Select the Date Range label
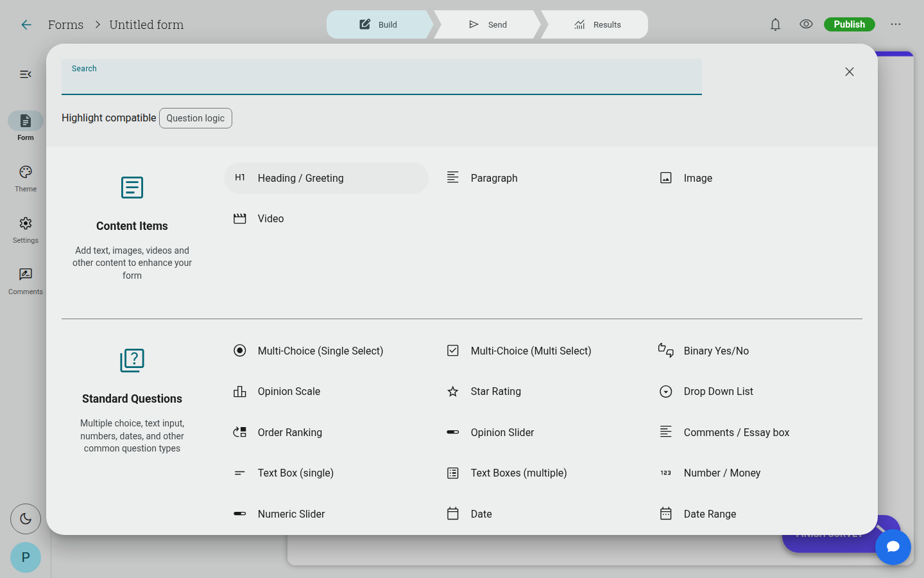Image resolution: width=924 pixels, height=578 pixels. (710, 514)
